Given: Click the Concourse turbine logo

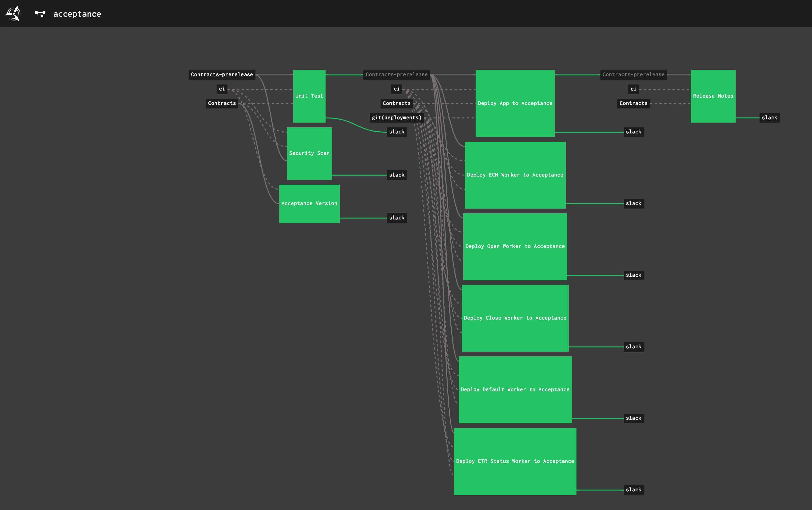Looking at the screenshot, I should click(x=12, y=13).
